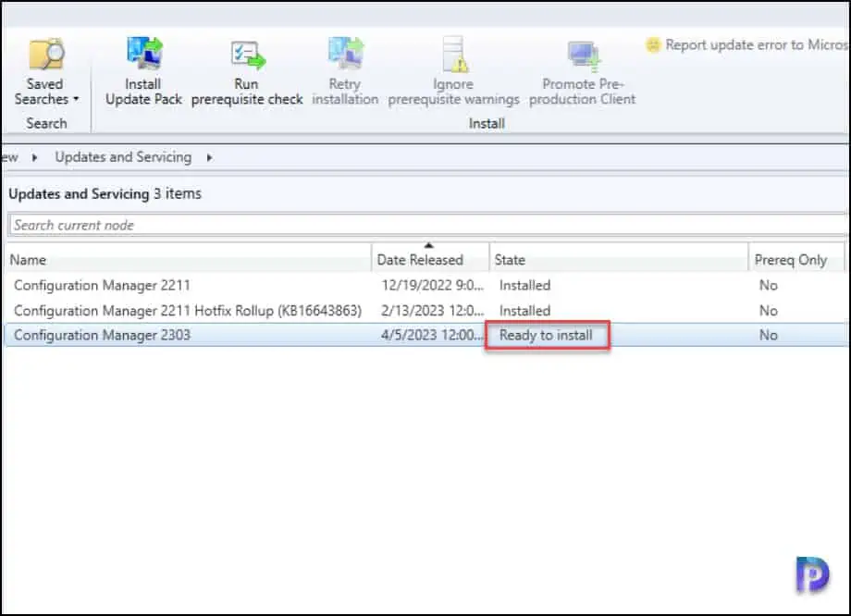The height and width of the screenshot is (616, 851).
Task: Select the Configuration Manager 2211 row
Action: point(426,286)
